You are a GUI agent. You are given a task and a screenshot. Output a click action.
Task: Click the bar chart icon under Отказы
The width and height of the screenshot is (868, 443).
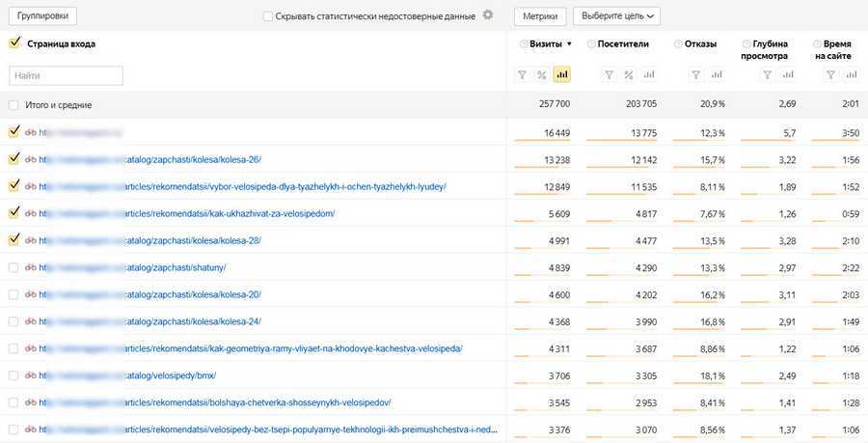[x=717, y=75]
